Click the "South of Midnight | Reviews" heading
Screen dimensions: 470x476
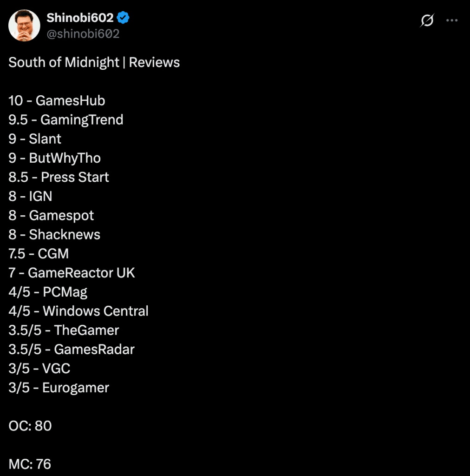94,62
